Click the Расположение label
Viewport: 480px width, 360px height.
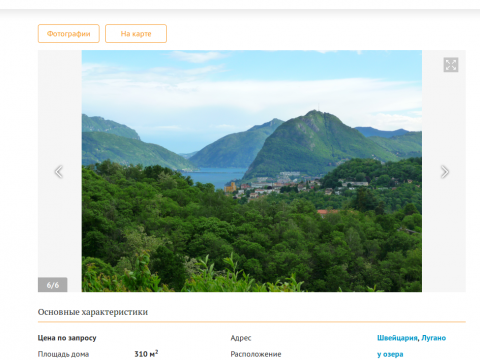[x=256, y=354]
